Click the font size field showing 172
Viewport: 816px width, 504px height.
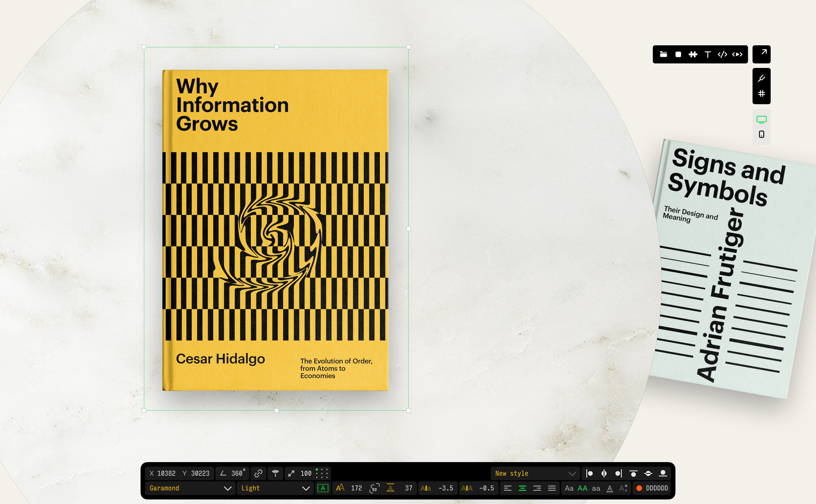(x=356, y=488)
